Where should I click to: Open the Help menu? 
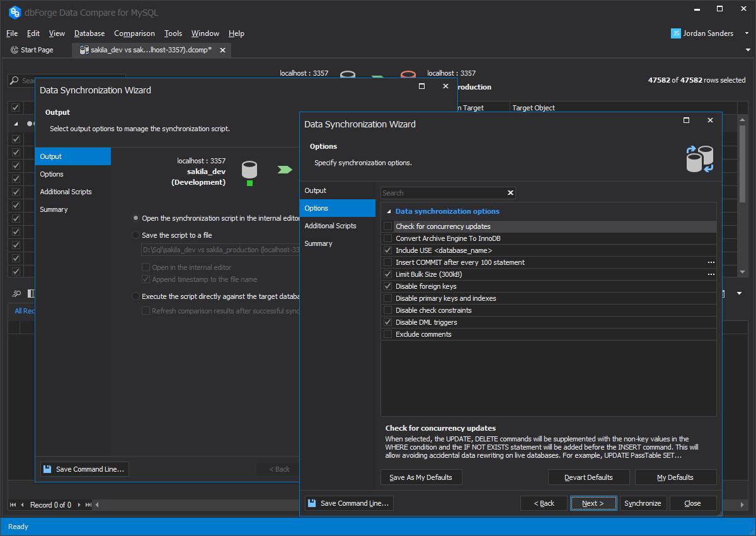point(236,33)
